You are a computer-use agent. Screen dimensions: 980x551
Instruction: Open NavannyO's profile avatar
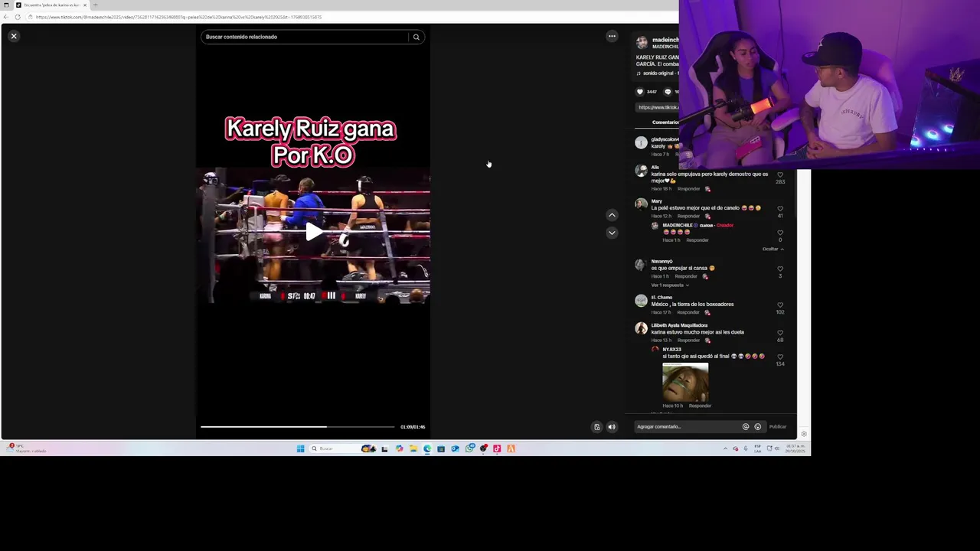tap(641, 265)
